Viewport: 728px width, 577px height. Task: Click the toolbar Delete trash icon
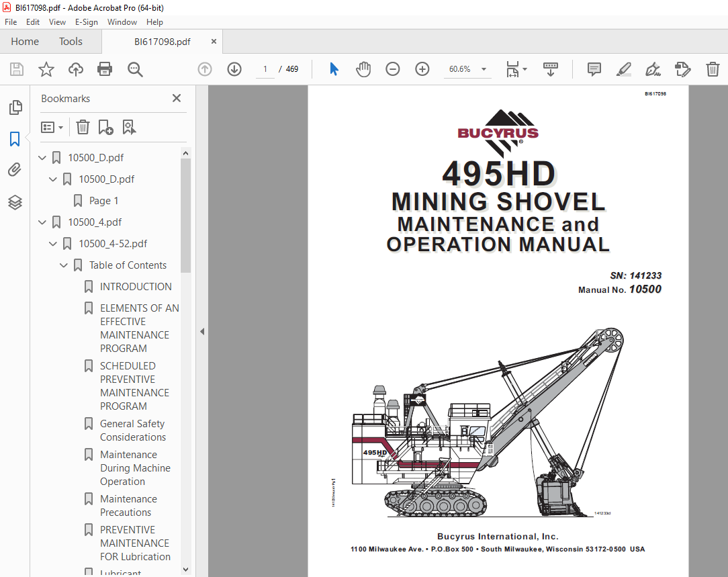[713, 70]
